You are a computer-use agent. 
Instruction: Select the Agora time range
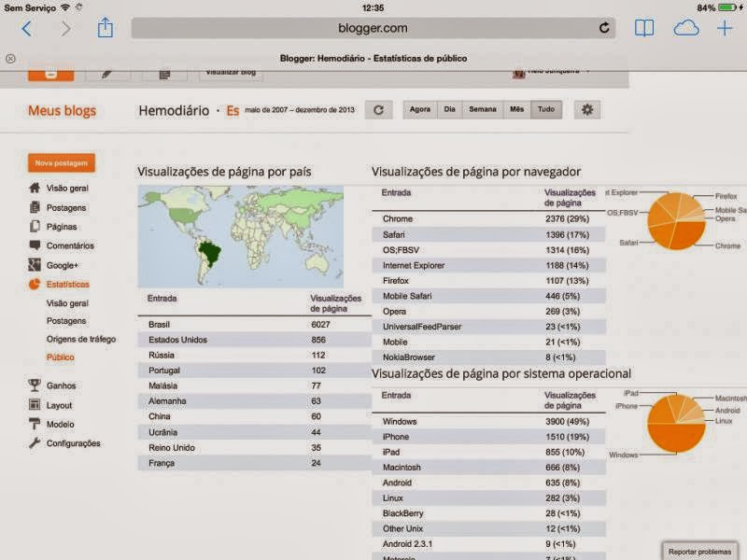[419, 109]
